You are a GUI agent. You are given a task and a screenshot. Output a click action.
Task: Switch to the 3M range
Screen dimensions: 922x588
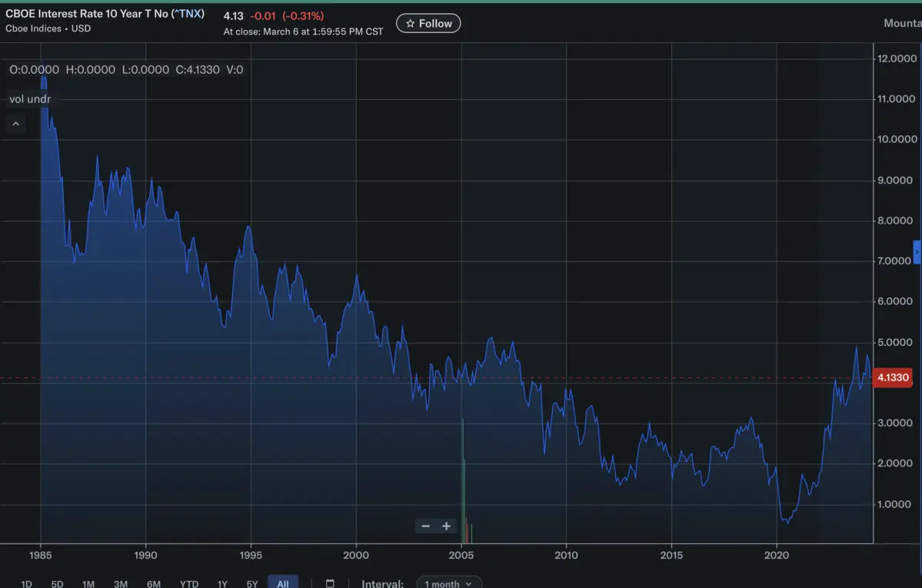121,583
